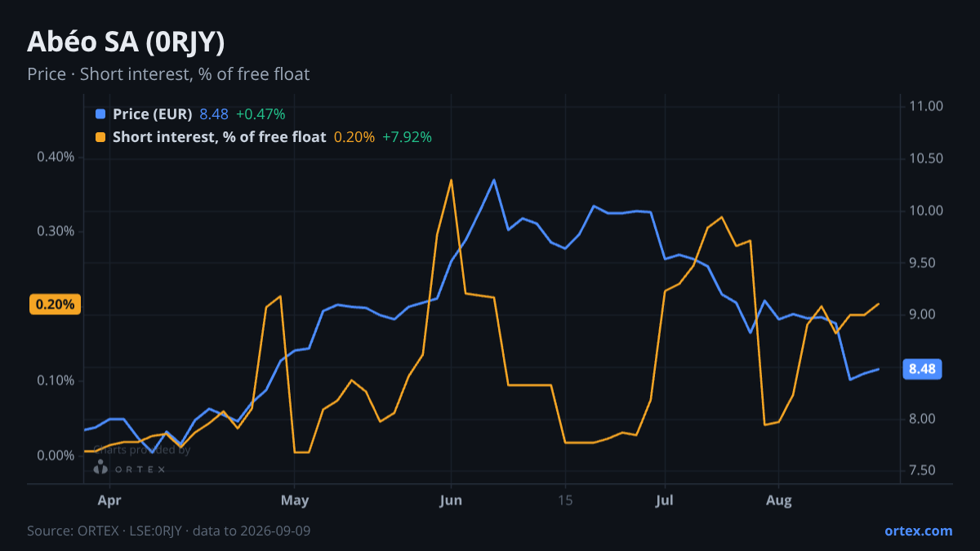980x551 pixels.
Task: Click the Abéo SA (0RJY) chart title
Action: click(x=126, y=42)
